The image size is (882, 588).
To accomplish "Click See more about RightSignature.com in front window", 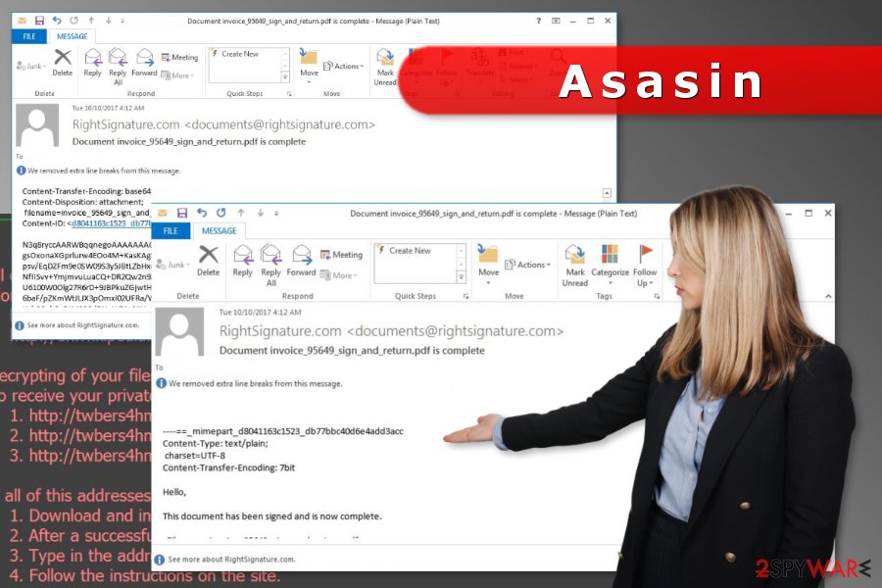I will coord(225,560).
